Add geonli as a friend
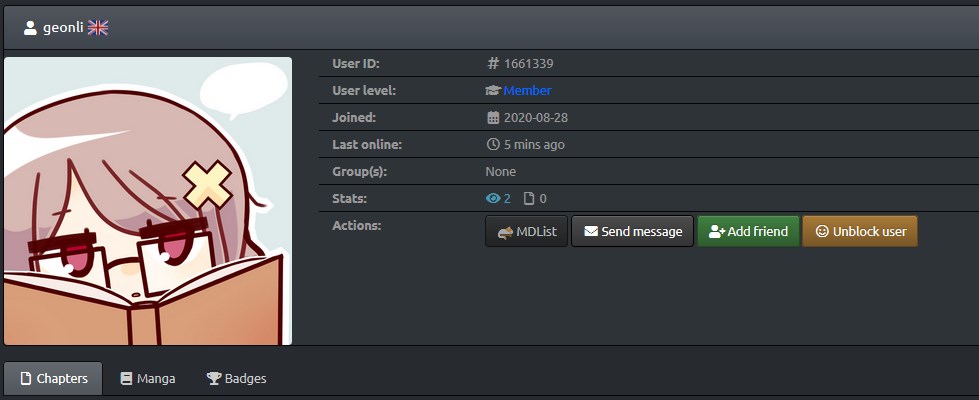979x400 pixels. tap(747, 231)
